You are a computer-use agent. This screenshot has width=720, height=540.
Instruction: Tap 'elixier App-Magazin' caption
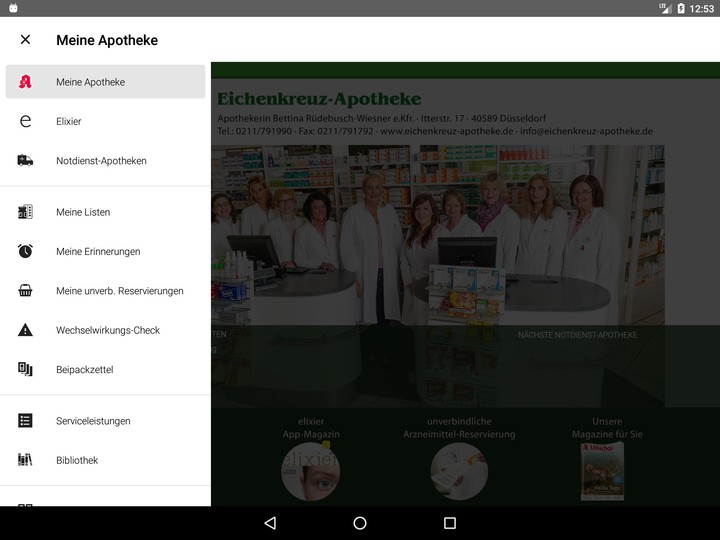(311, 428)
